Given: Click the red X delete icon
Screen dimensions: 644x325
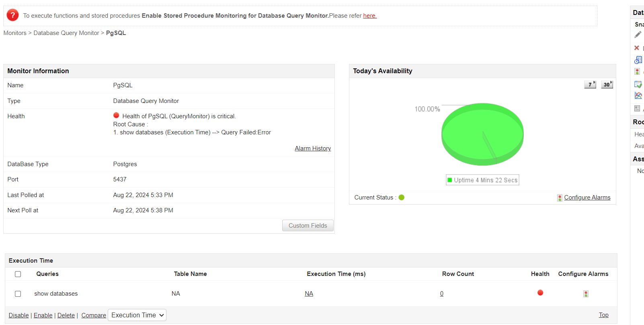Looking at the screenshot, I should [x=637, y=48].
